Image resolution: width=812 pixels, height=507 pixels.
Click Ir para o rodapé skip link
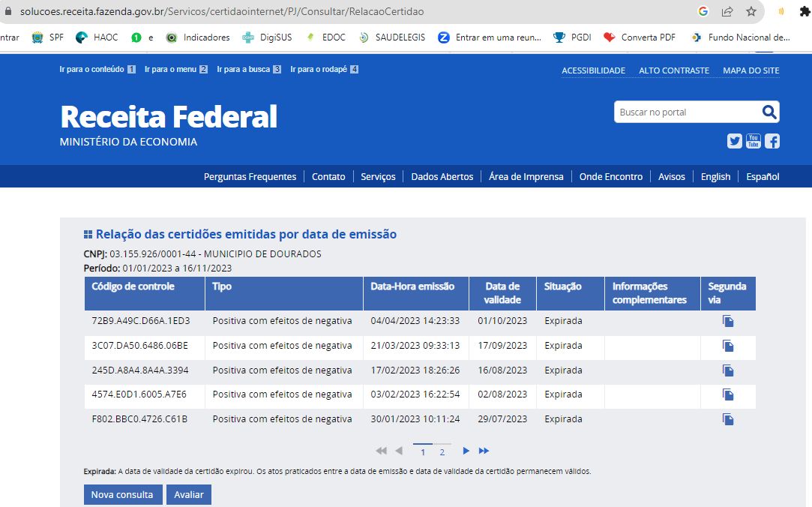pos(324,70)
